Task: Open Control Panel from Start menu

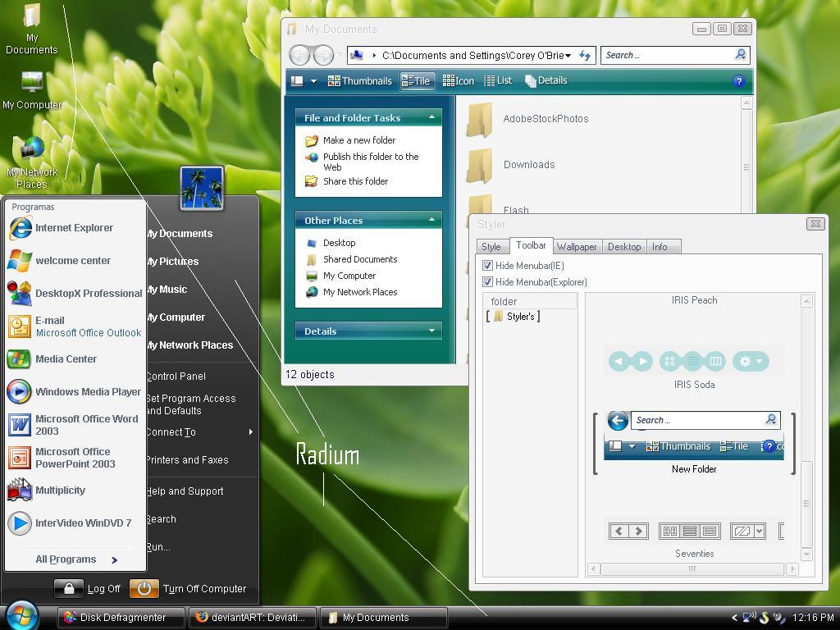Action: click(x=176, y=376)
